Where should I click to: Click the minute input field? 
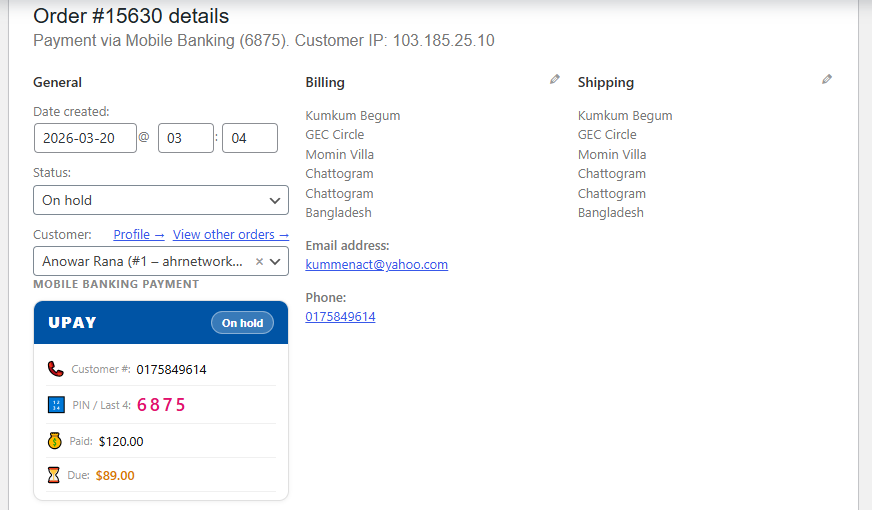[x=250, y=138]
